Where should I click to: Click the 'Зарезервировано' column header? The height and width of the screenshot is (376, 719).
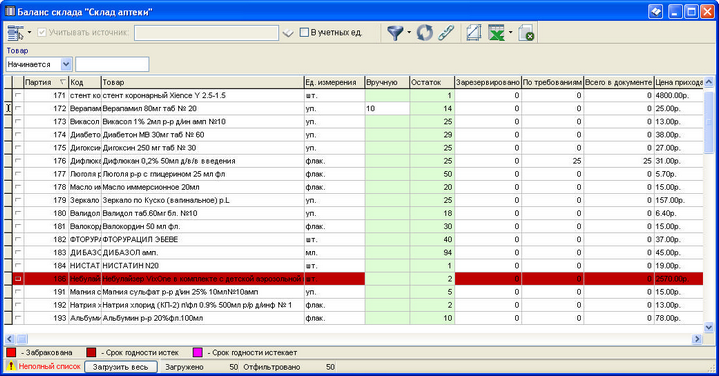point(488,82)
